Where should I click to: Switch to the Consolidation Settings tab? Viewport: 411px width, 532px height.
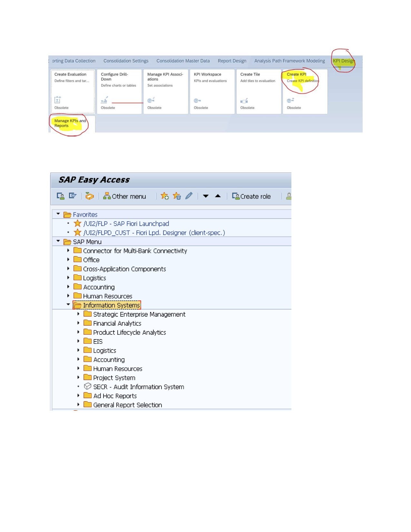(126, 61)
